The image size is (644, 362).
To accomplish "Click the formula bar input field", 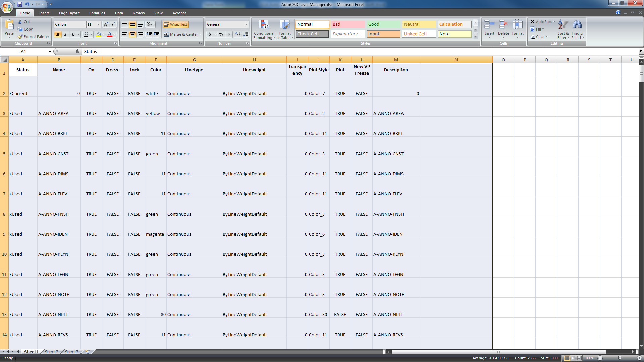I will pos(335,52).
